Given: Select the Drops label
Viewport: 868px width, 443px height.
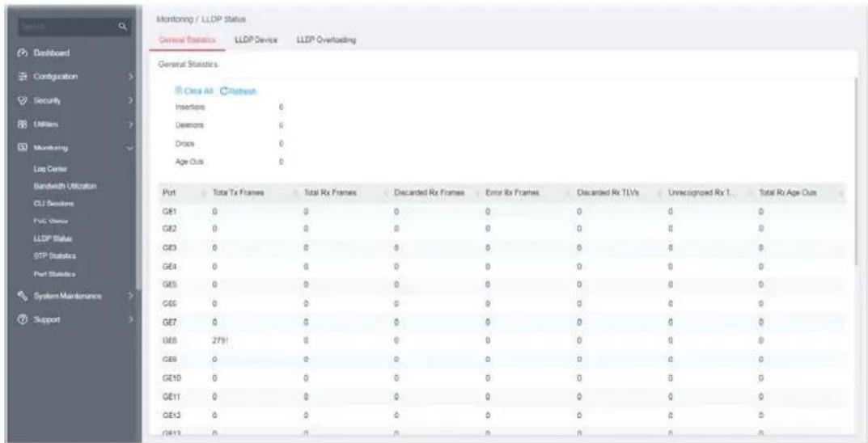Looking at the screenshot, I should tap(185, 144).
